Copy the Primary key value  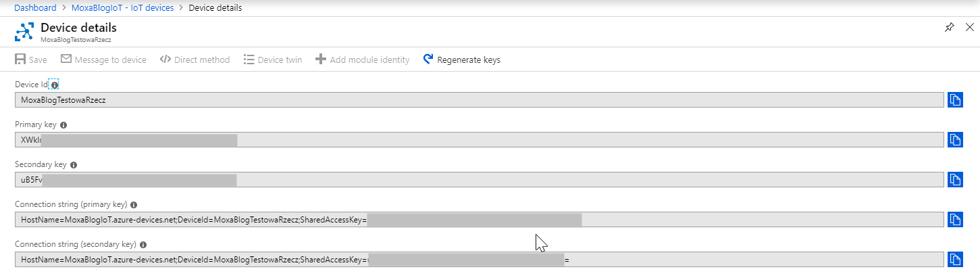[954, 140]
